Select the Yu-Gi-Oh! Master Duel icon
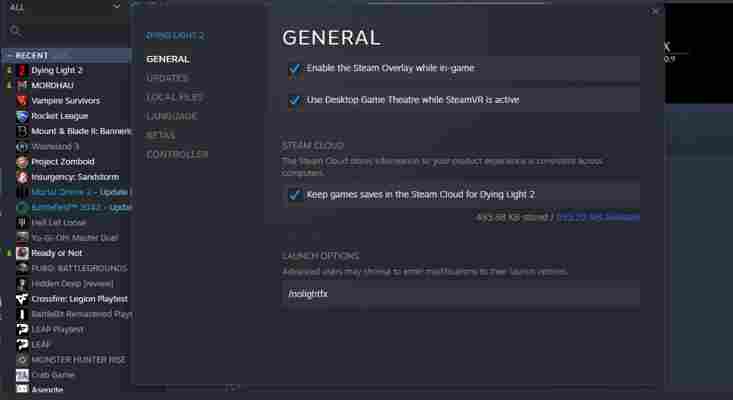The width and height of the screenshot is (733, 400). pos(22,238)
